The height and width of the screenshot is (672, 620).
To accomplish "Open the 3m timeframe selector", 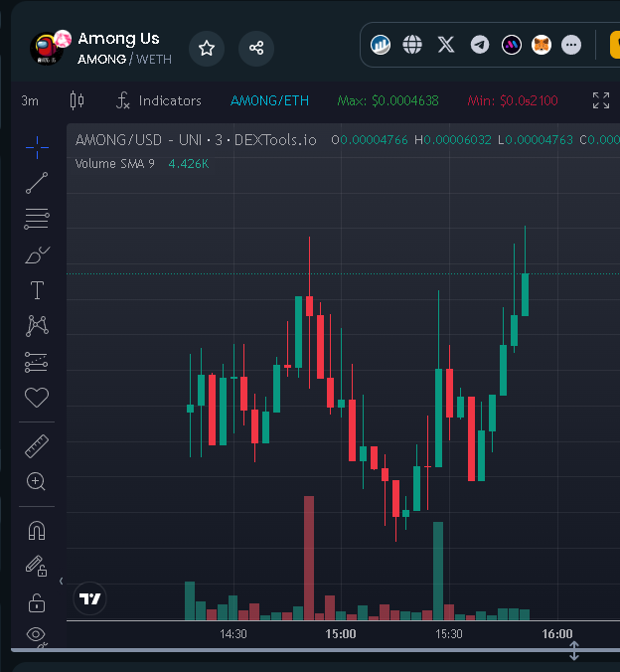I will [x=30, y=101].
